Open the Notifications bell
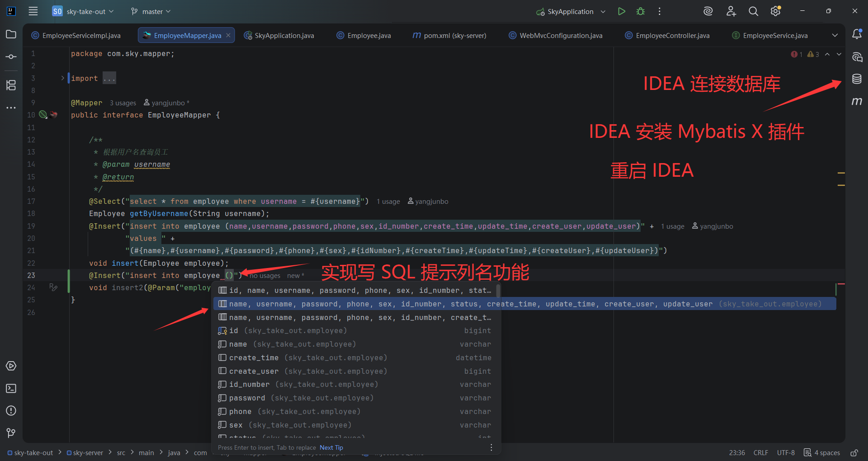This screenshot has height=461, width=868. (x=857, y=34)
